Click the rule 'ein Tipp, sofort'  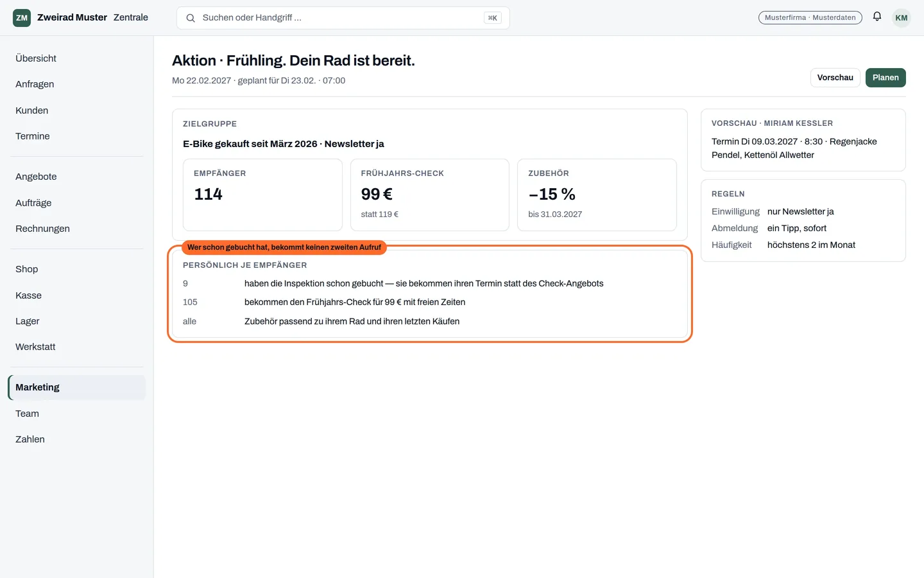pyautogui.click(x=797, y=228)
